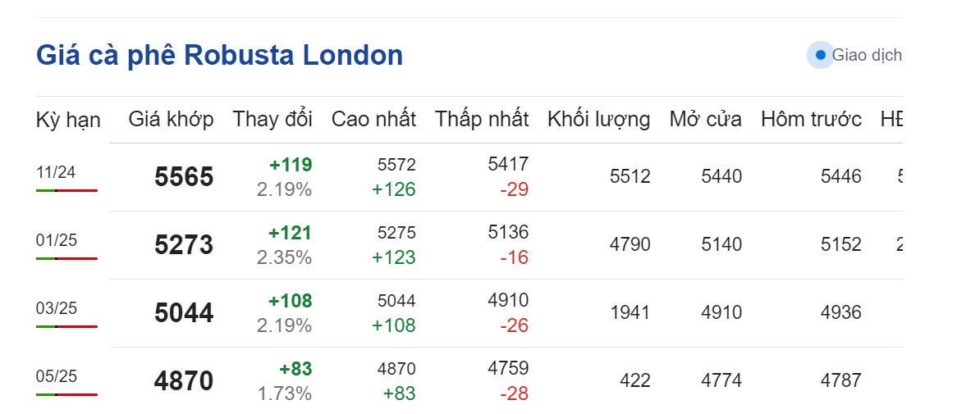Click the Thấp nhất column header
Viewport: 980px width, 414px height.
[x=482, y=119]
